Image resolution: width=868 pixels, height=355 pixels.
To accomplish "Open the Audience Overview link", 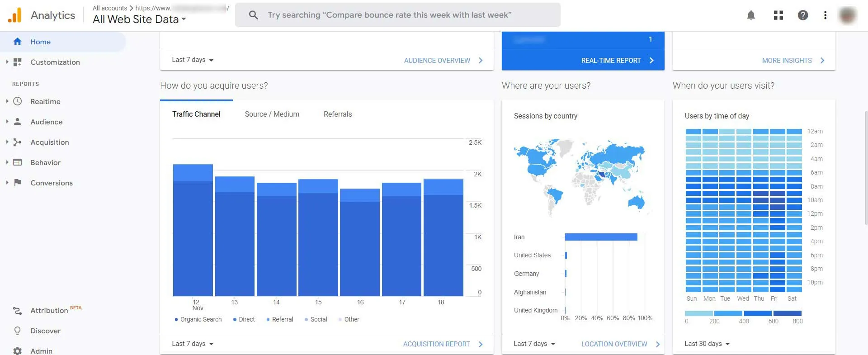I will (443, 60).
